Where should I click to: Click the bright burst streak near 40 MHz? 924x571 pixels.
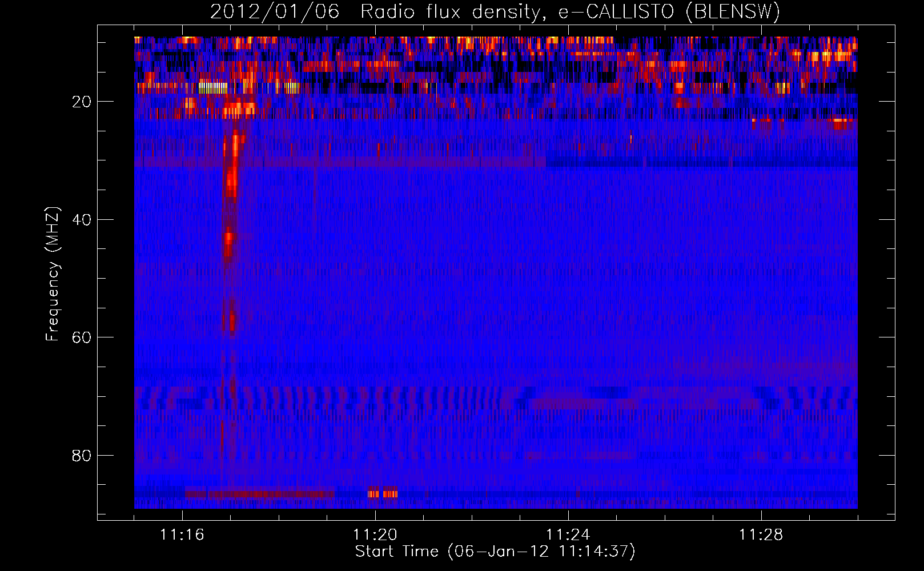coord(229,243)
